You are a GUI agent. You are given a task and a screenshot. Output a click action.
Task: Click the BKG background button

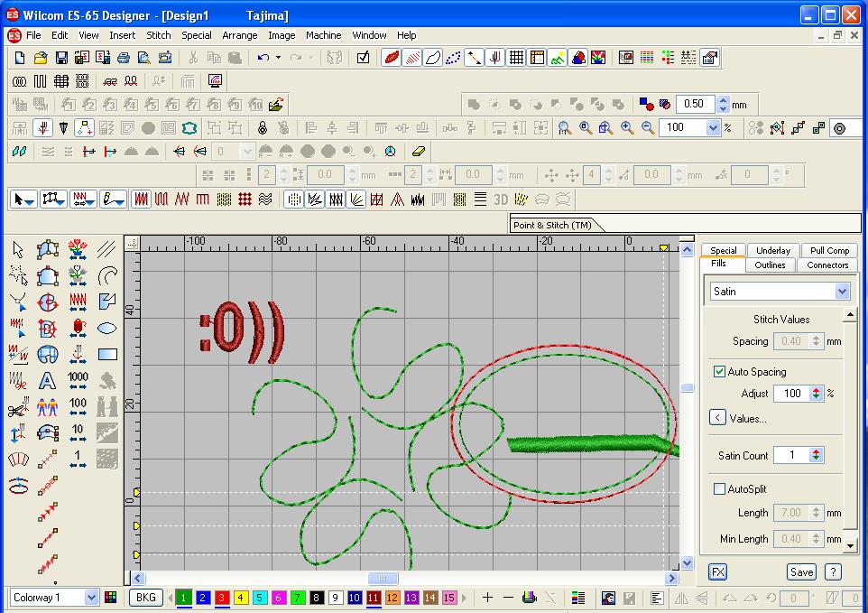coord(145,598)
